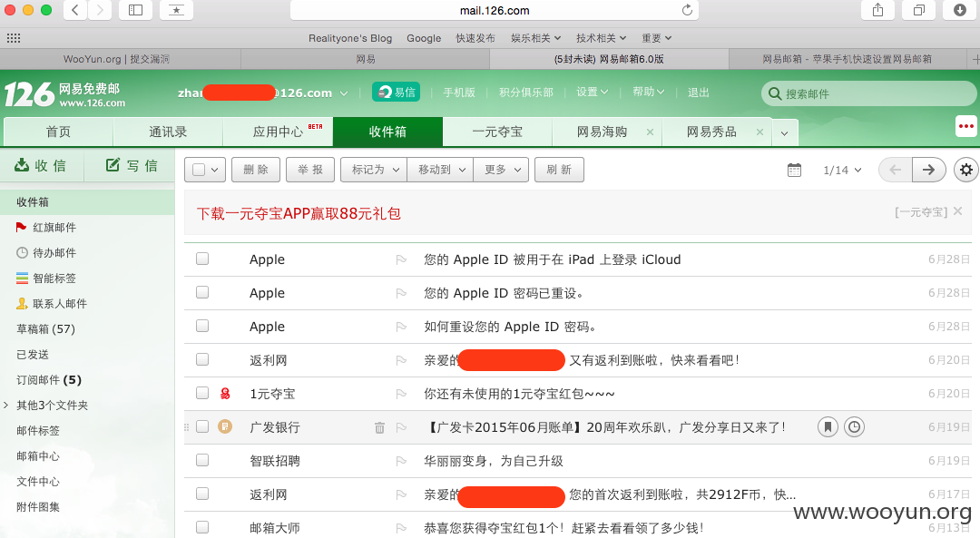
Task: Check the 1元夺宝 email
Action: click(x=201, y=393)
